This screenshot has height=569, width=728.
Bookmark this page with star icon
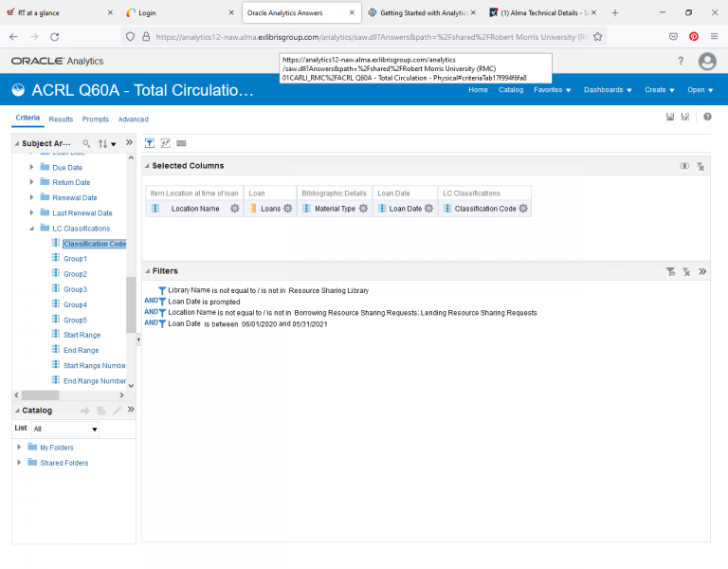click(597, 37)
